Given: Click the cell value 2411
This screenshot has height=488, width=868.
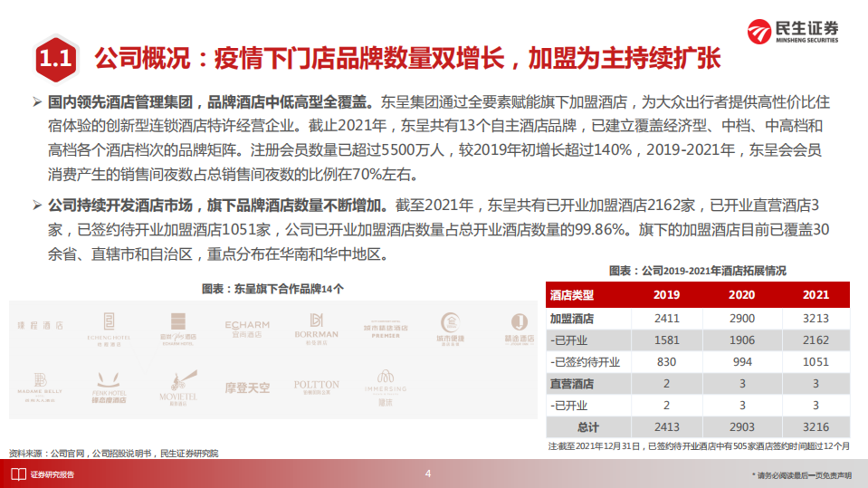Looking at the screenshot, I should tap(666, 319).
